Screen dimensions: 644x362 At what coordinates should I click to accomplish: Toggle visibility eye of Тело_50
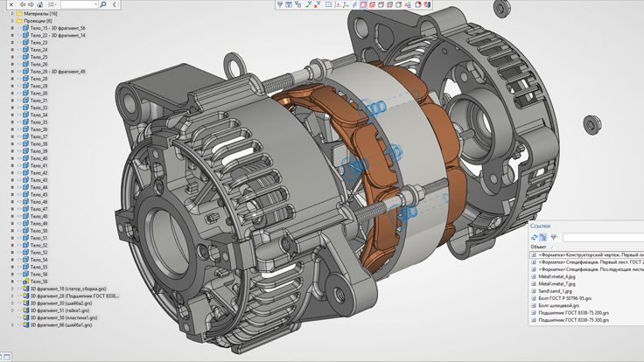coord(19,231)
